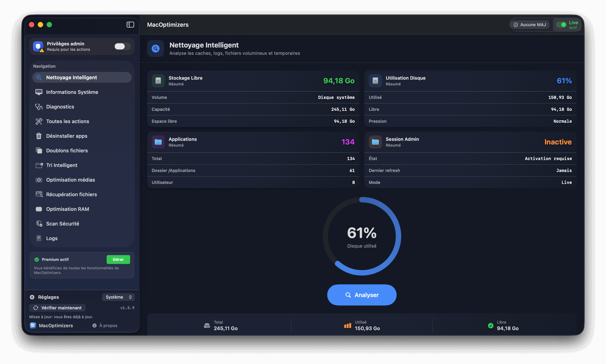Image resolution: width=606 pixels, height=364 pixels.
Task: Open the Système theme selector
Action: coord(118,297)
